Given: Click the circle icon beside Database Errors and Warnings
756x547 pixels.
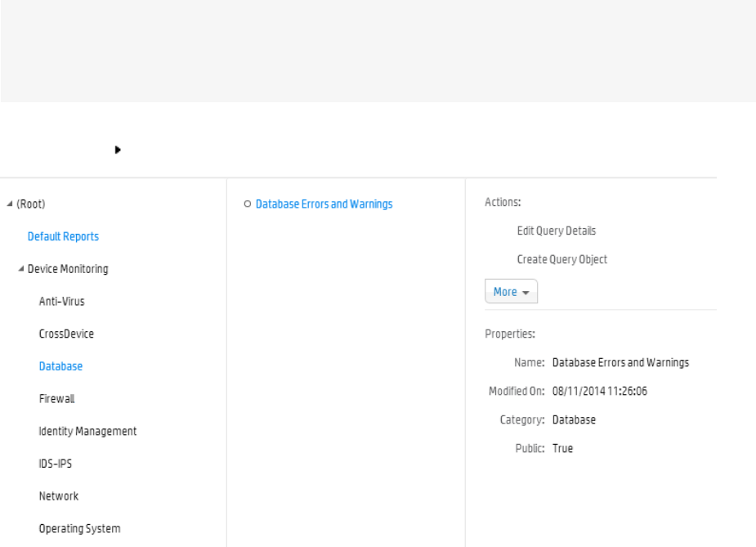Looking at the screenshot, I should click(247, 204).
